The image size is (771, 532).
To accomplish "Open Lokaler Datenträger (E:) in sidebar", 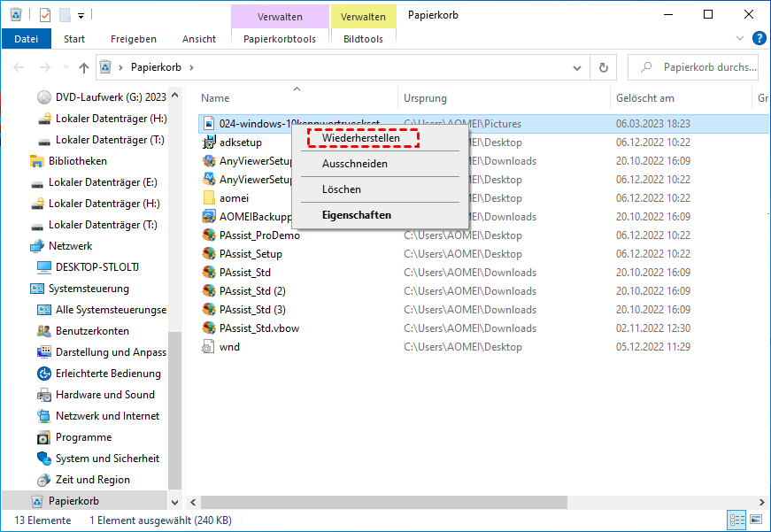I will click(103, 182).
